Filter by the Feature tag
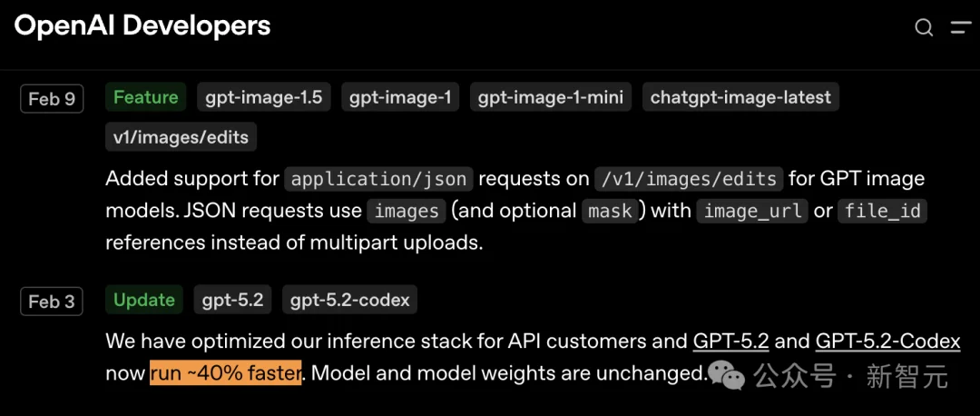The width and height of the screenshot is (980, 416). tap(145, 97)
